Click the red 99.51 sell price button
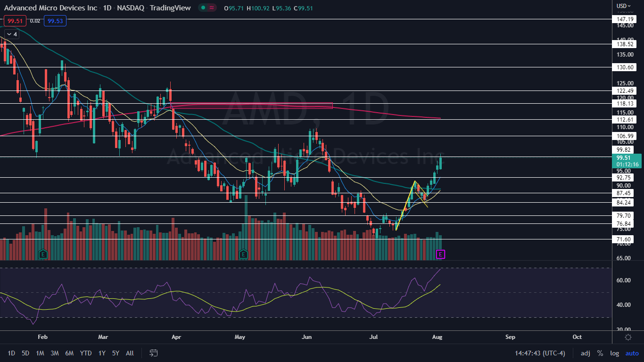 (x=15, y=21)
